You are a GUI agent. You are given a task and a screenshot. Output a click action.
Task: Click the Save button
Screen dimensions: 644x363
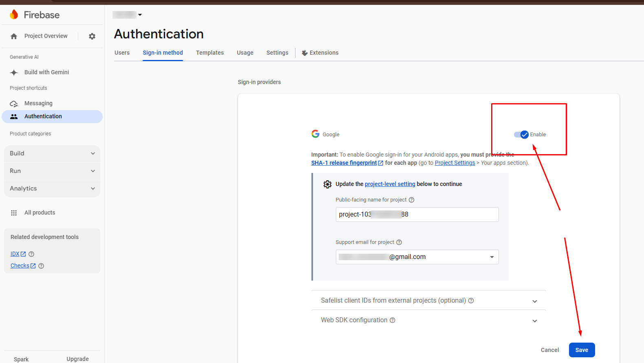582,350
